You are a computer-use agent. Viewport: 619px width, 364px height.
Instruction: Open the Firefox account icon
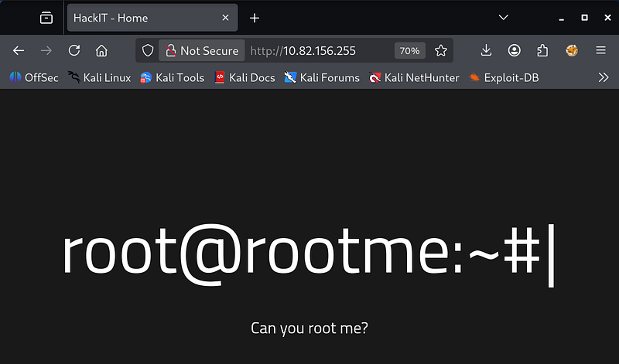point(515,51)
